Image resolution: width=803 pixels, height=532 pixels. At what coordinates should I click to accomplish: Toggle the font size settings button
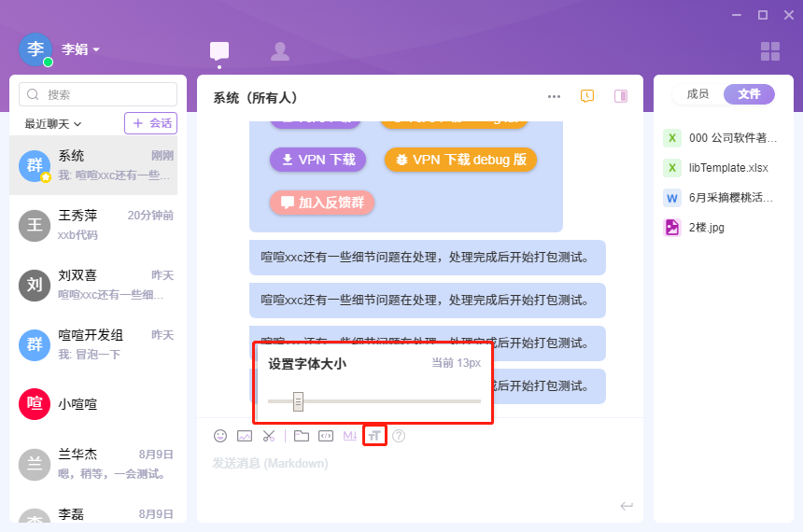[x=374, y=435]
